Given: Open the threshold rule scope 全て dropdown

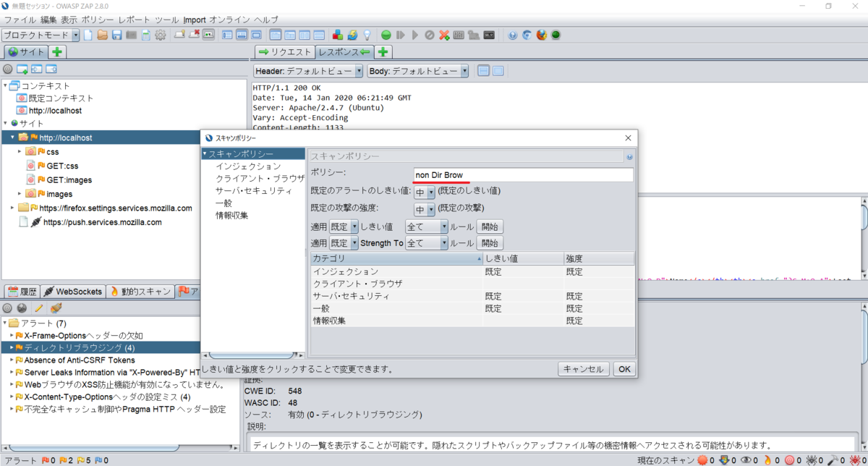Looking at the screenshot, I should coord(427,226).
